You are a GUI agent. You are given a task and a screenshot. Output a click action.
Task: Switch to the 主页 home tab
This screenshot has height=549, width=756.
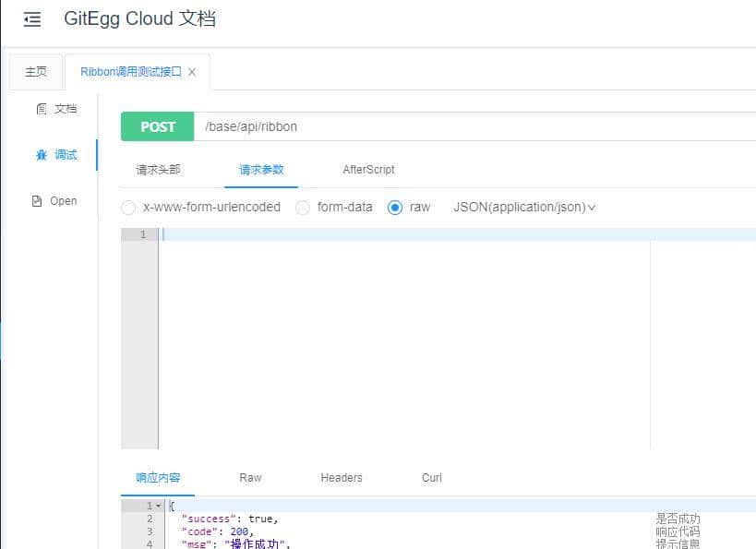pos(35,71)
